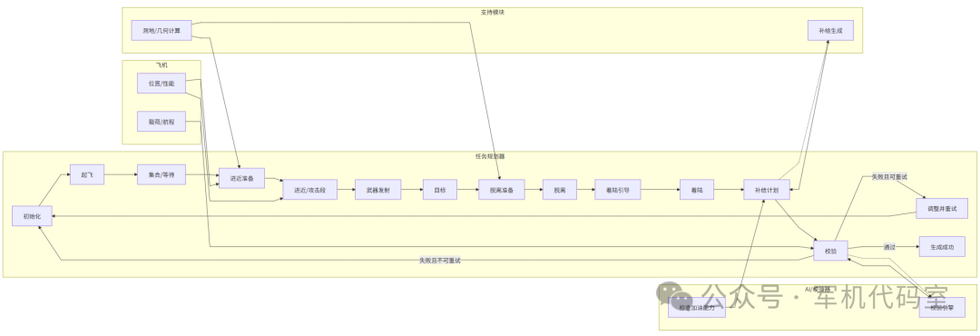
Task: Click the 支持模块 group title
Action: (x=493, y=12)
